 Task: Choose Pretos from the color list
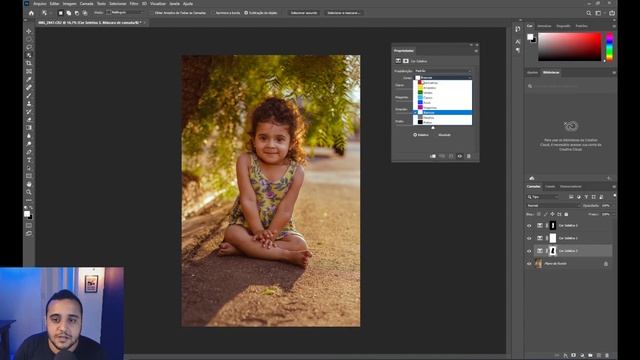(443, 122)
